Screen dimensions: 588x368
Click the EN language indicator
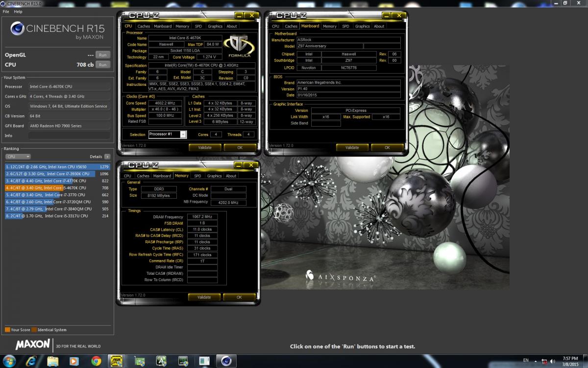tap(526, 361)
